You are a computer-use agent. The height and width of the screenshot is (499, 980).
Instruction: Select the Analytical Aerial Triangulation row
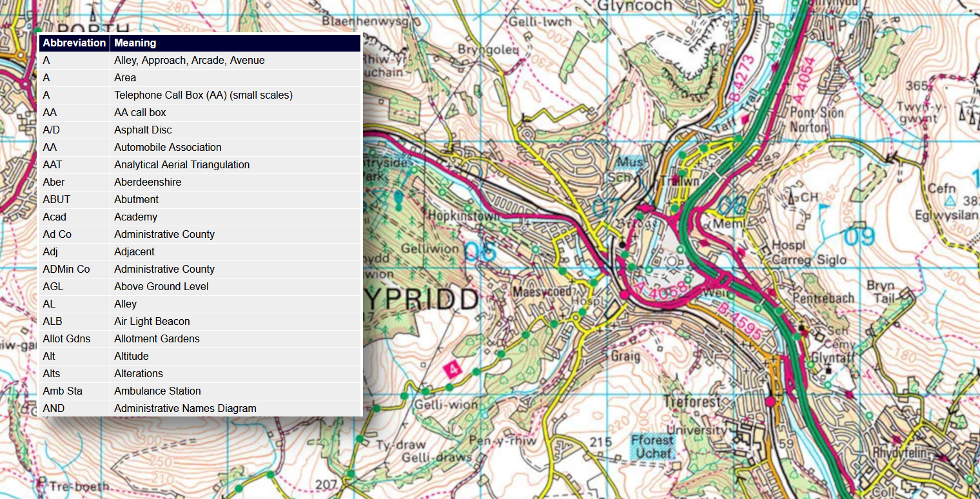click(x=200, y=164)
